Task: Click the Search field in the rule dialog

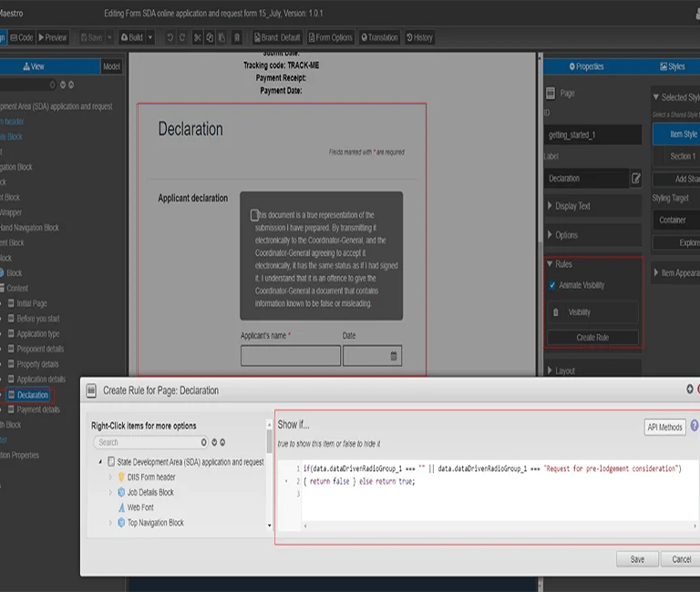Action: pyautogui.click(x=146, y=443)
